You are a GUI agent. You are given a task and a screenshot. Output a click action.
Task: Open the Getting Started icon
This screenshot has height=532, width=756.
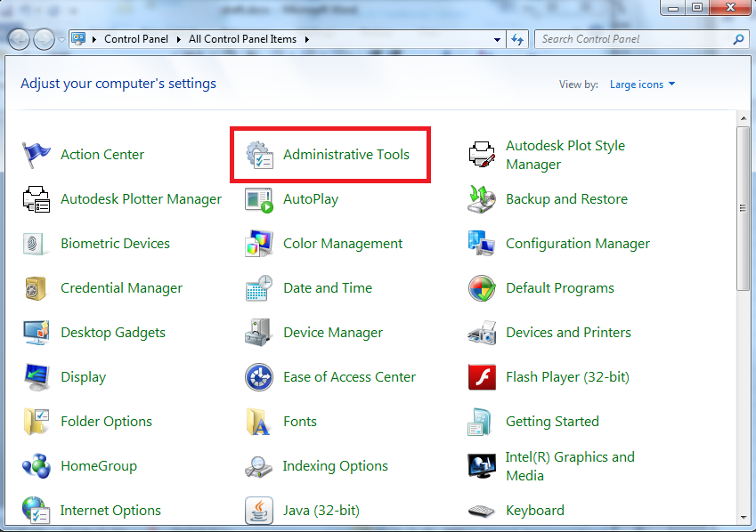(x=479, y=422)
